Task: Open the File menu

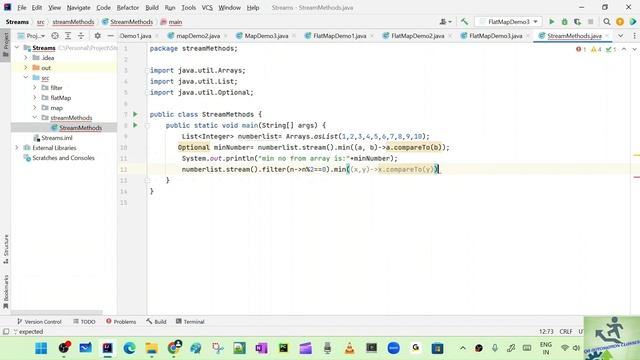Action: coord(22,7)
